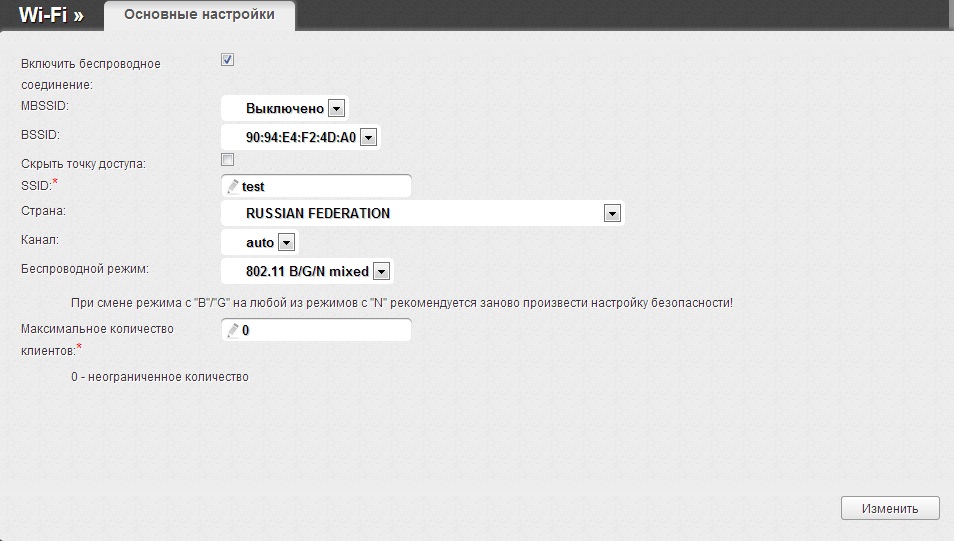Click the pencil icon in the SSID field
The height and width of the screenshot is (541, 954).
tap(233, 186)
